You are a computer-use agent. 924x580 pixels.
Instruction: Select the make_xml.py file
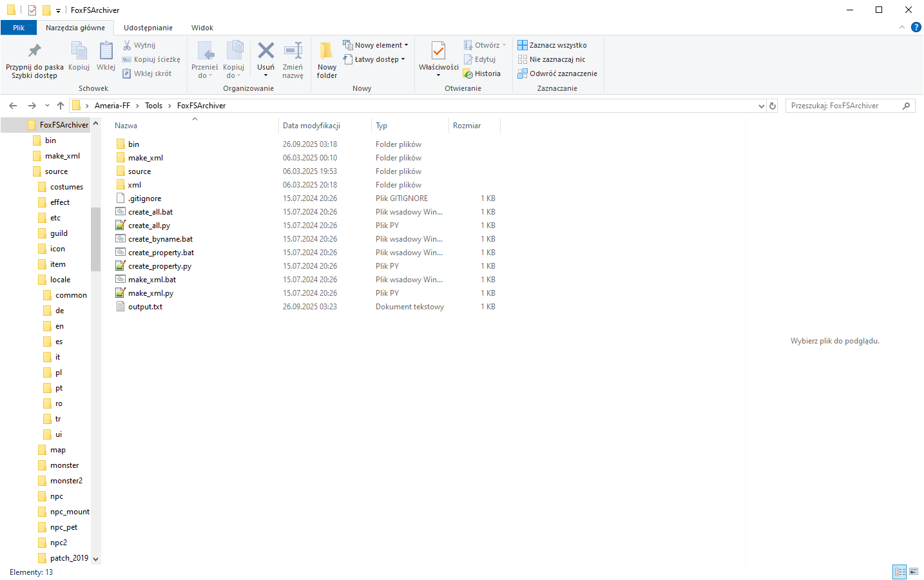[x=150, y=293]
